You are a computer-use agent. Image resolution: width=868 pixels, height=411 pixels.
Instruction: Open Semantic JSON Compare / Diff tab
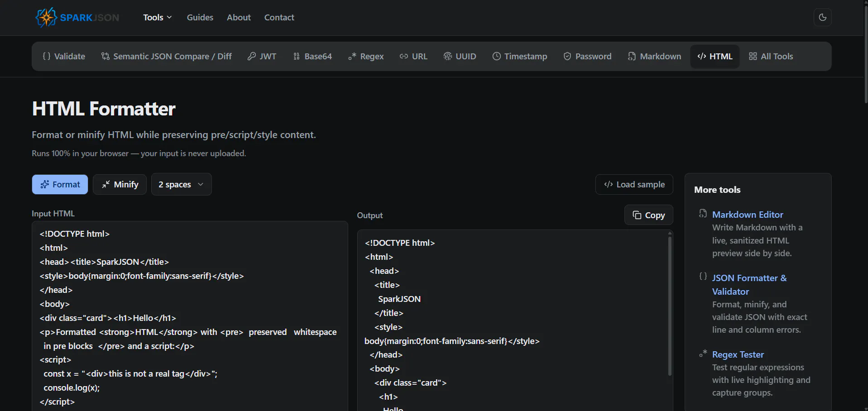pyautogui.click(x=166, y=56)
